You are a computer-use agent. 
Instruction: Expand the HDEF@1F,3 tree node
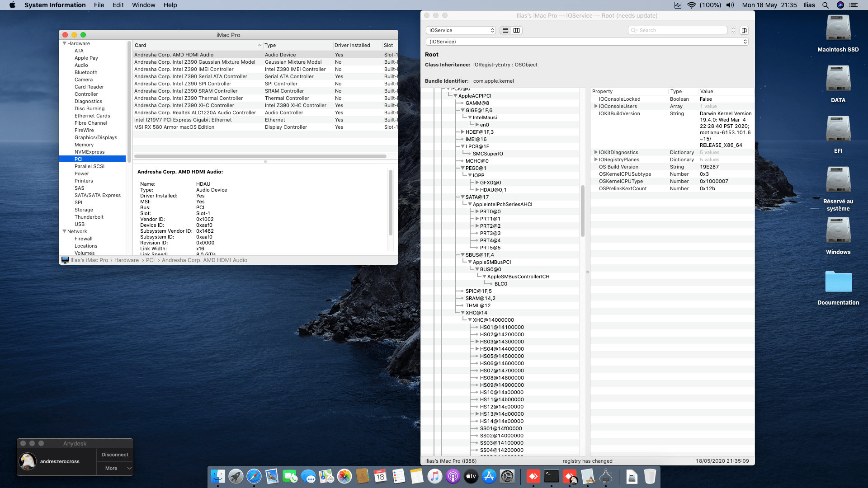(462, 132)
